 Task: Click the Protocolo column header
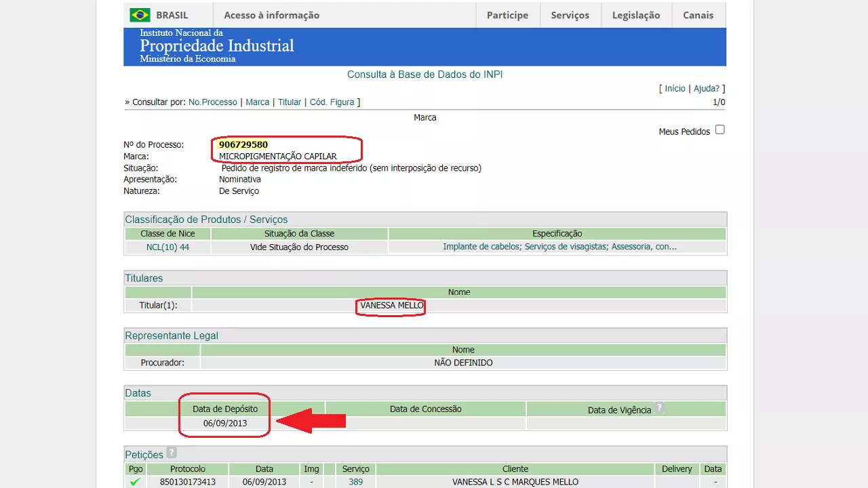click(x=188, y=469)
